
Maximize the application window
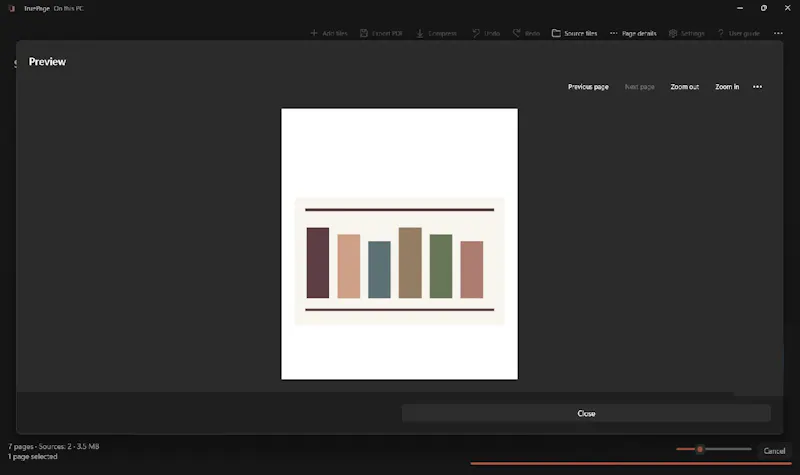click(x=764, y=8)
